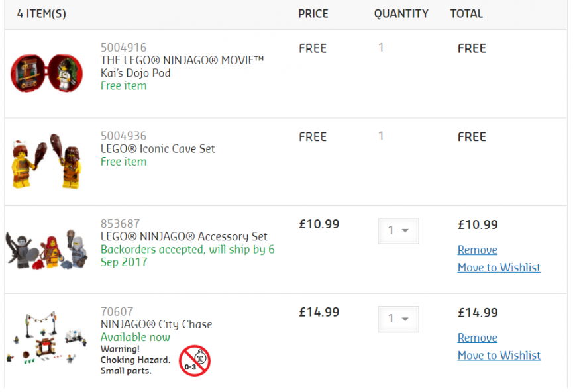Viewport: 573px width, 392px height.
Task: Click the Iconic Cave Set thumbnail
Action: (x=47, y=161)
